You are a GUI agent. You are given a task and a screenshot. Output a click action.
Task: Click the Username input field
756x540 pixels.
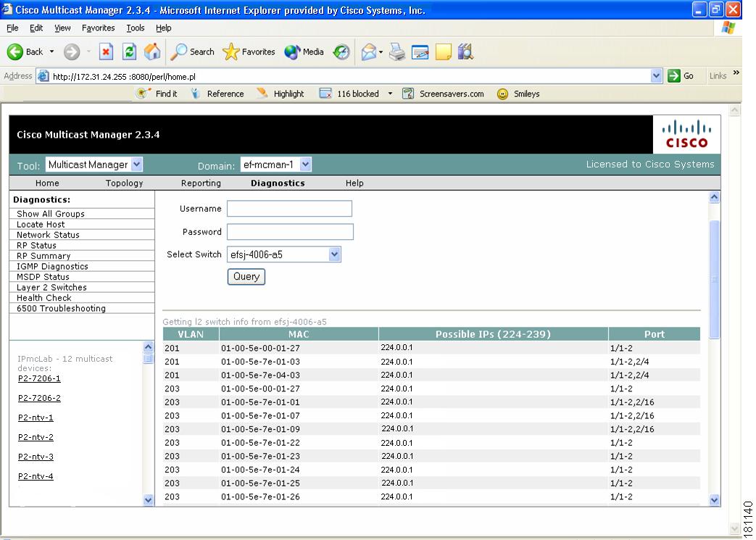tap(289, 209)
